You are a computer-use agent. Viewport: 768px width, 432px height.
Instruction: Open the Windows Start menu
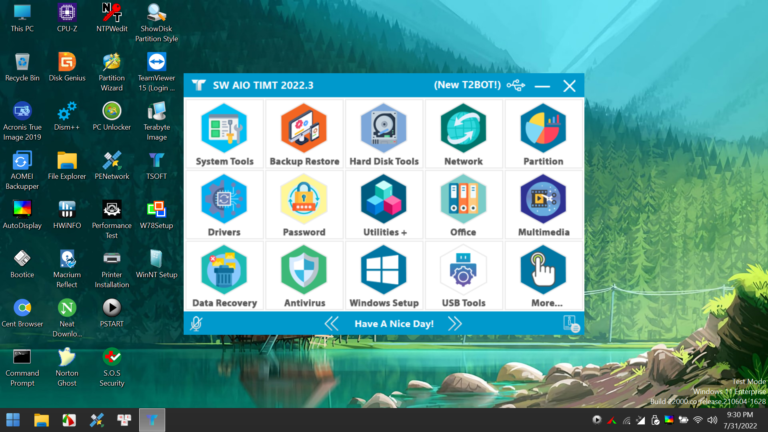coord(13,420)
